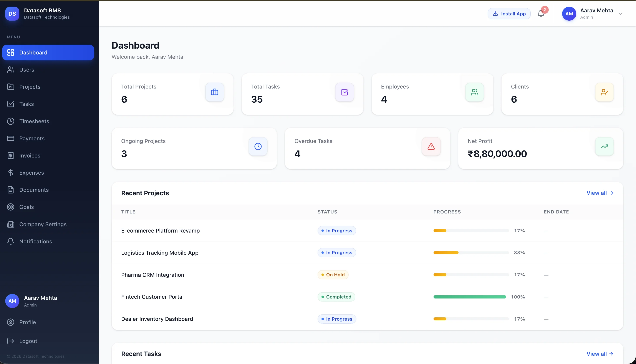This screenshot has height=364, width=636.
Task: Click the DS company logo avatar
Action: (x=12, y=14)
